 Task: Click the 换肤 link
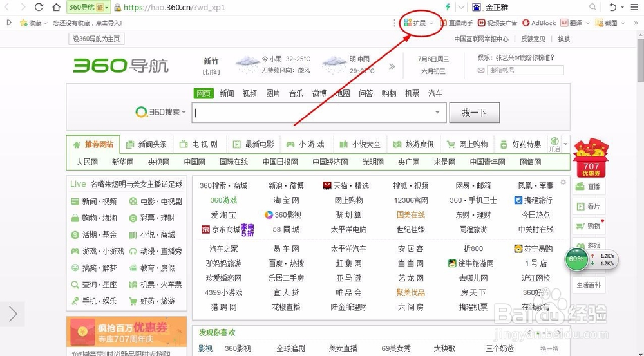[564, 39]
